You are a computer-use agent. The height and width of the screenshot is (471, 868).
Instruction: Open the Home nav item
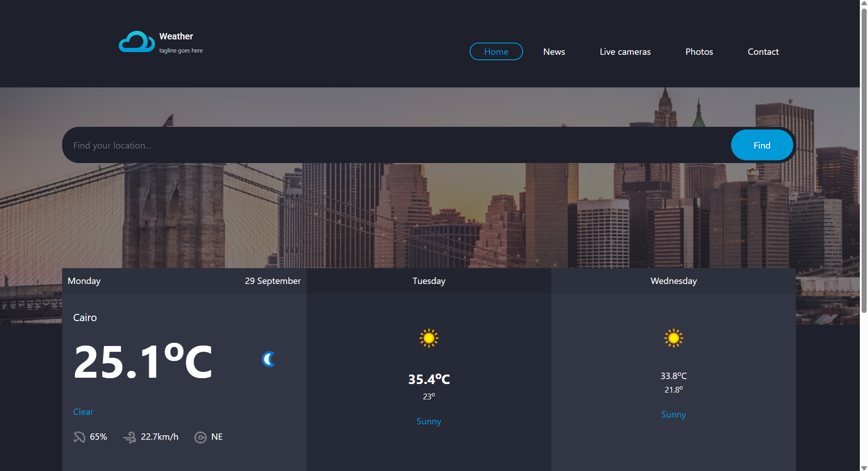(x=496, y=52)
